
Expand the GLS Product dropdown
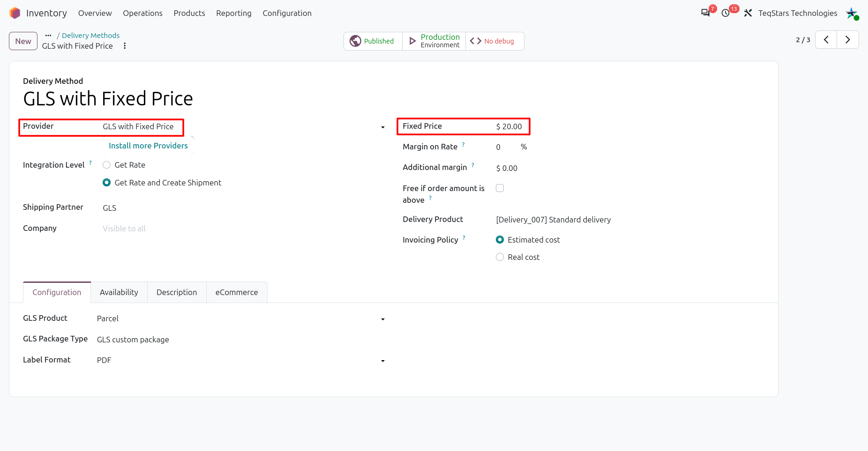pos(383,319)
